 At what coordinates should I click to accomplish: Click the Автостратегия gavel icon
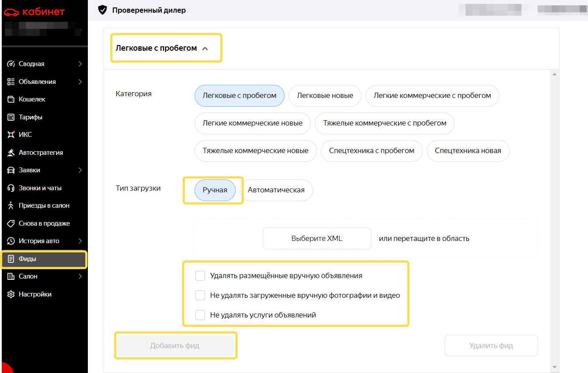[x=11, y=153]
